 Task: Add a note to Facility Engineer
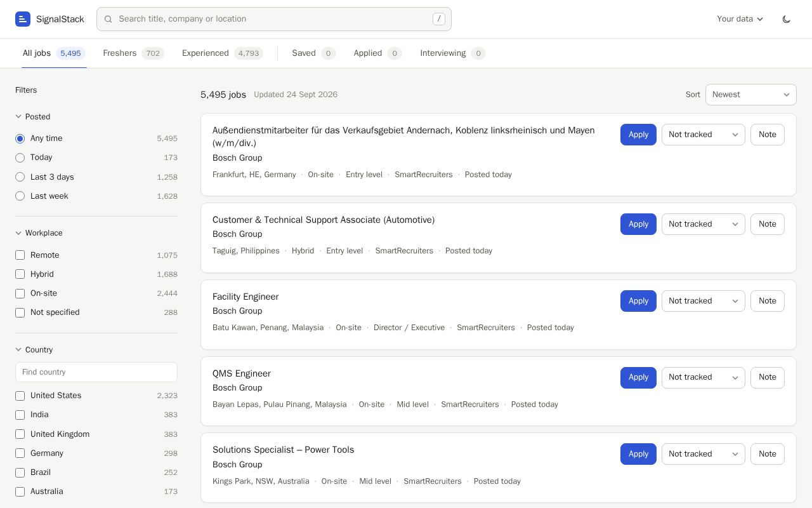click(768, 301)
